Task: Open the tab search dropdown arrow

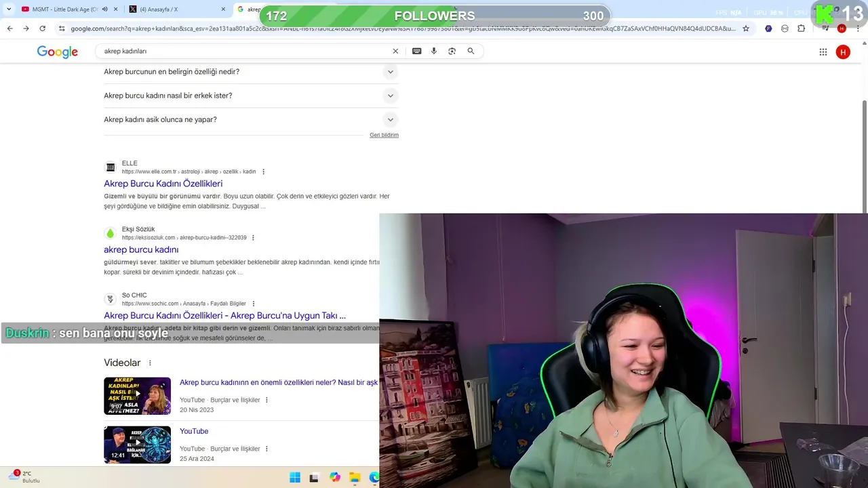Action: [x=9, y=9]
